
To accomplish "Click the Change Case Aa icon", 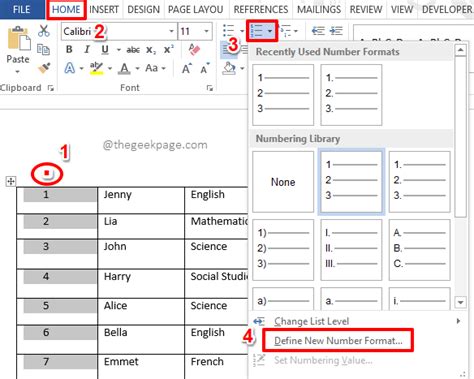I will [x=152, y=68].
